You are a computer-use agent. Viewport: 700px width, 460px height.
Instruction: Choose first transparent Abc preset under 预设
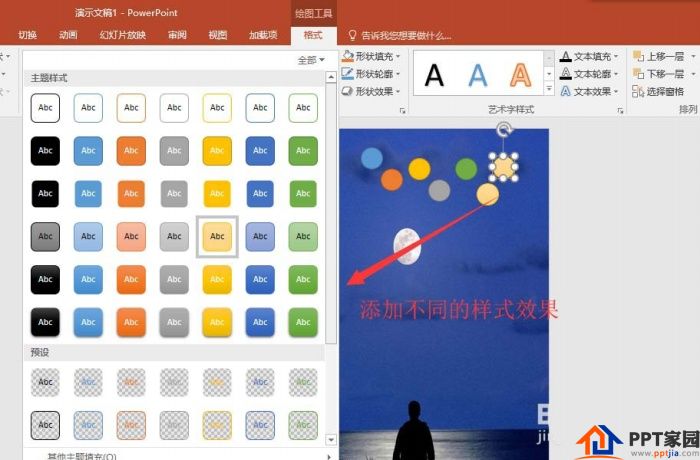(x=45, y=382)
